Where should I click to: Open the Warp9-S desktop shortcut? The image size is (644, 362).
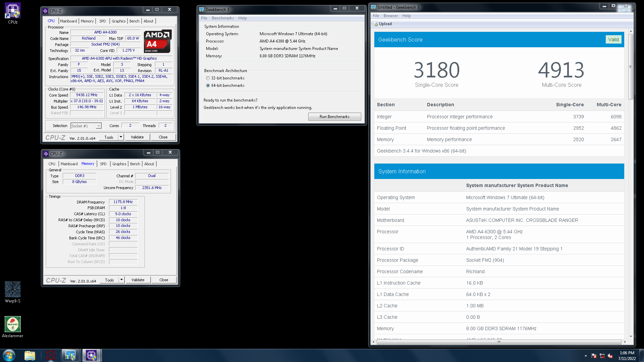coord(13,292)
